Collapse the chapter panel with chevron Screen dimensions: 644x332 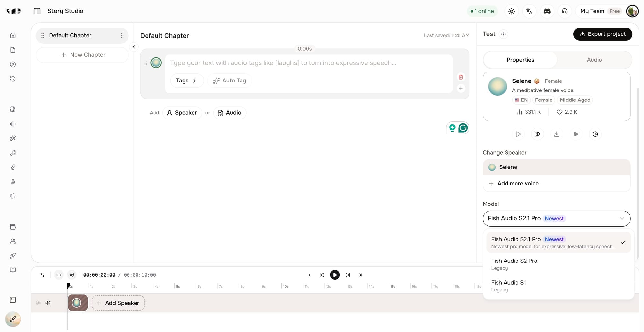pyautogui.click(x=134, y=47)
